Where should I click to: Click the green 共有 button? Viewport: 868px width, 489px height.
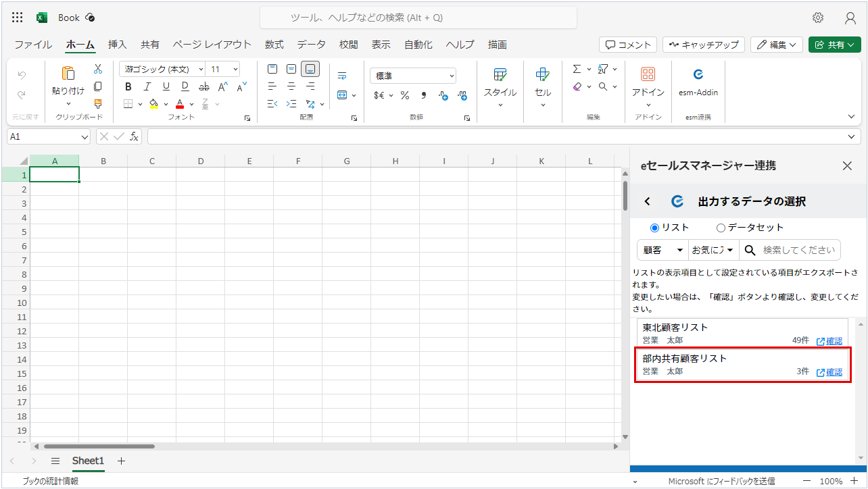[x=834, y=45]
